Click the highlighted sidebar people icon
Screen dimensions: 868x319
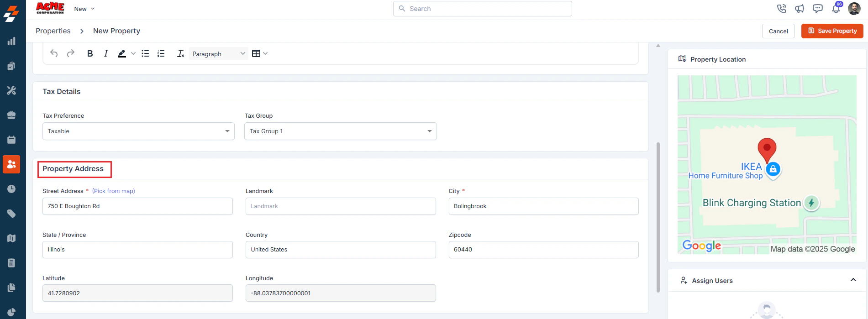coord(11,164)
